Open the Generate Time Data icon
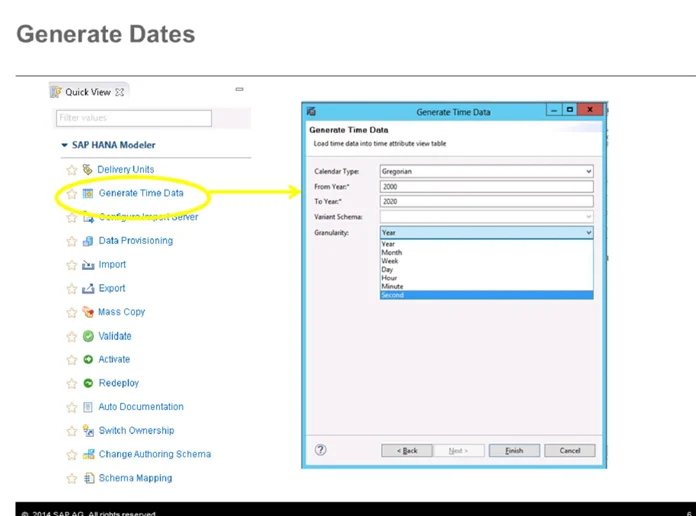This screenshot has height=516, width=696. (x=88, y=193)
